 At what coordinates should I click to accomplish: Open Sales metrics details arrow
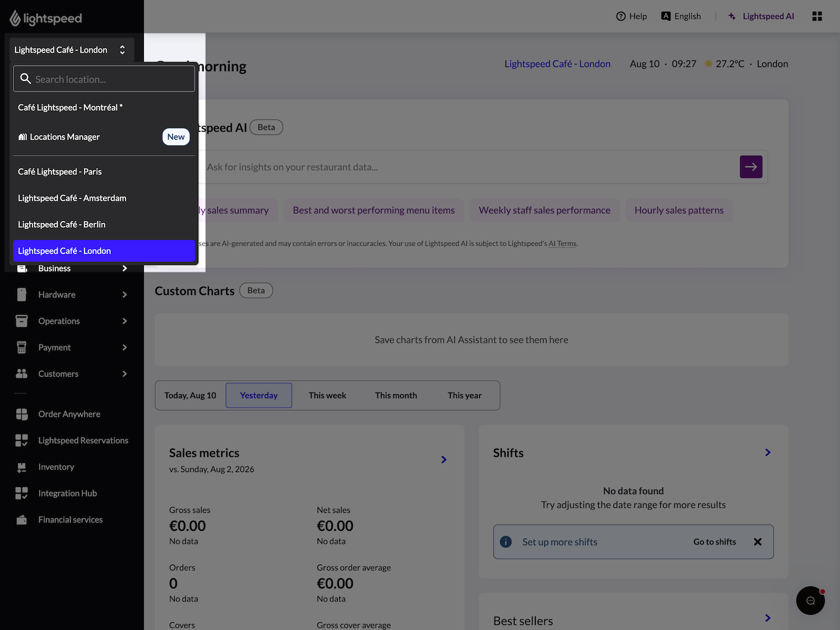point(444,460)
